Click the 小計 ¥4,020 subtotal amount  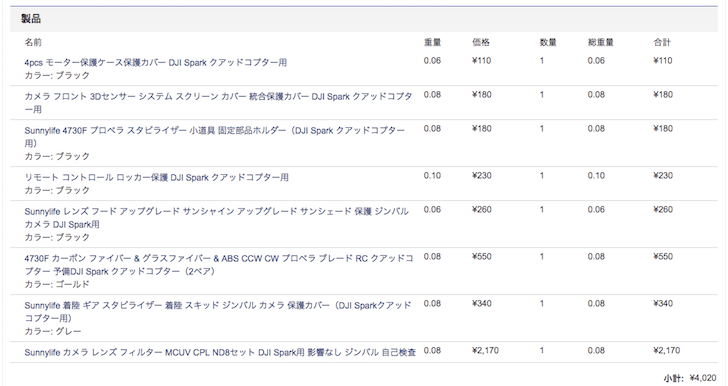click(x=703, y=378)
